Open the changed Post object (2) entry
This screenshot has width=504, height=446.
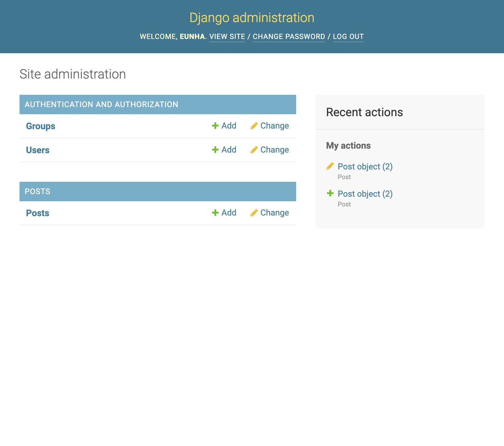coord(365,167)
